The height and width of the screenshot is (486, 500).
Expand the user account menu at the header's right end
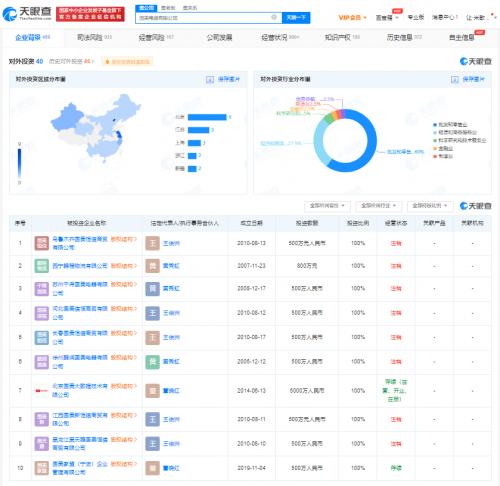pos(481,17)
